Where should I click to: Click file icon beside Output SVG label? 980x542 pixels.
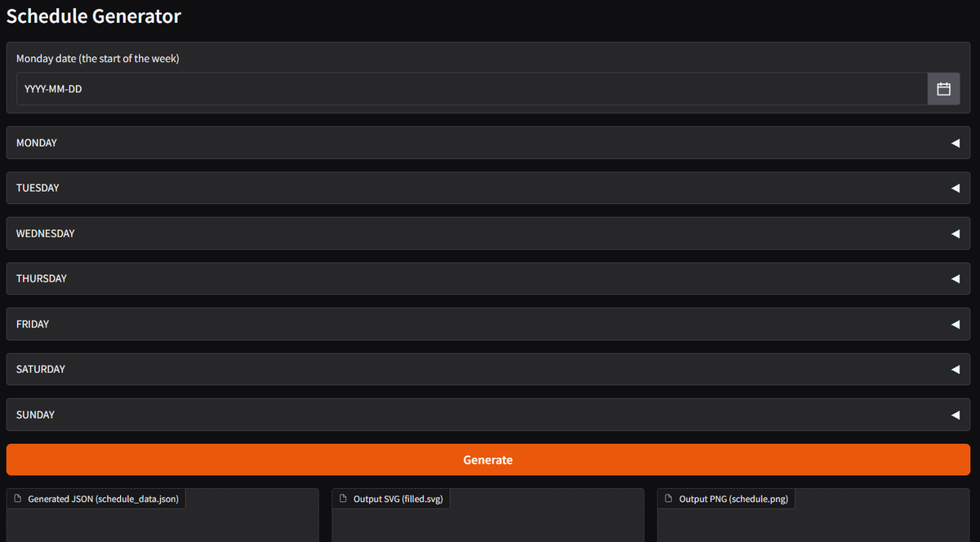344,499
